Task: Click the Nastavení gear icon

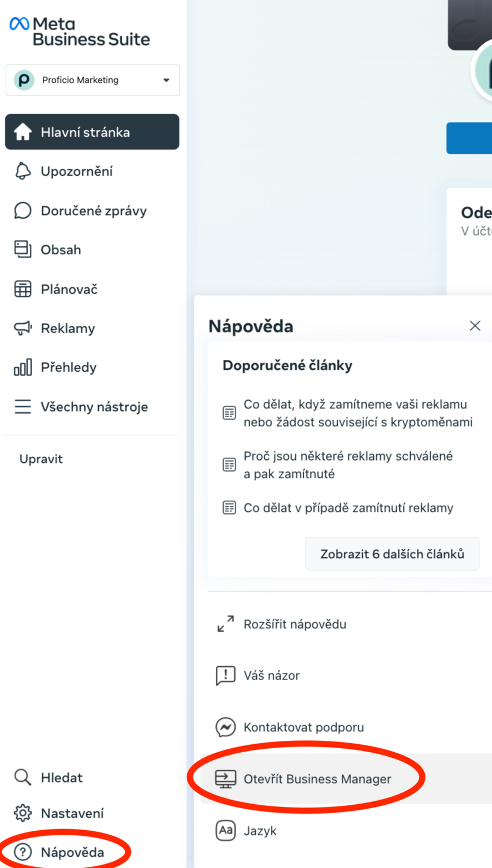Action: point(23,813)
